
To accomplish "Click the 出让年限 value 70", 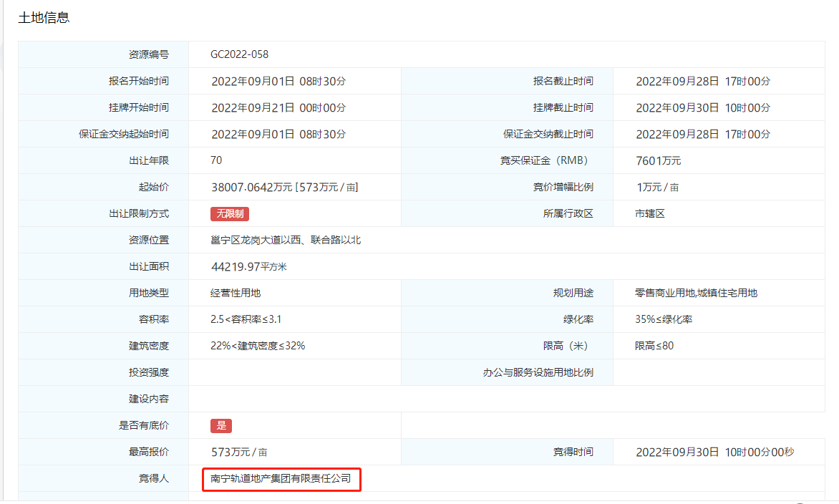I will [216, 160].
